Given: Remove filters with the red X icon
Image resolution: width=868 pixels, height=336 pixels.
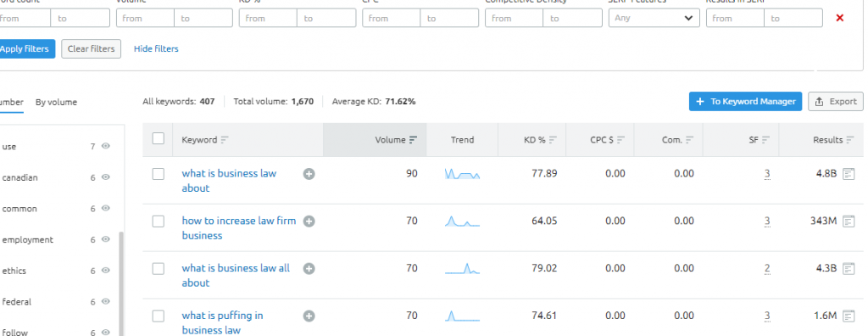Looking at the screenshot, I should (840, 18).
